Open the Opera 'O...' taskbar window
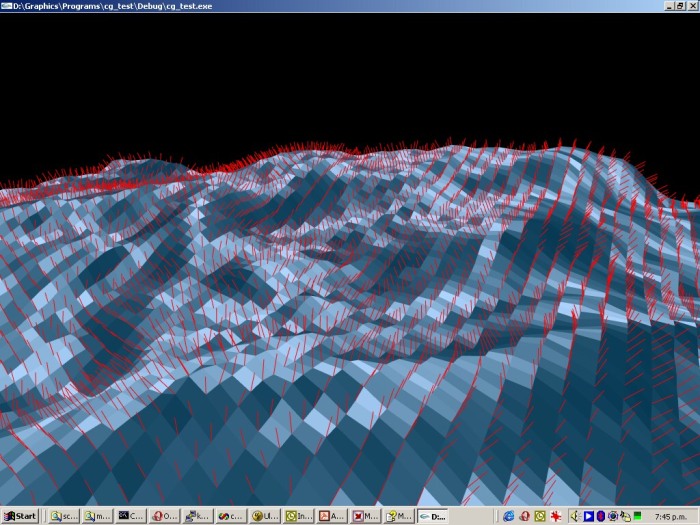Screen dimensions: 700x525 point(164,516)
